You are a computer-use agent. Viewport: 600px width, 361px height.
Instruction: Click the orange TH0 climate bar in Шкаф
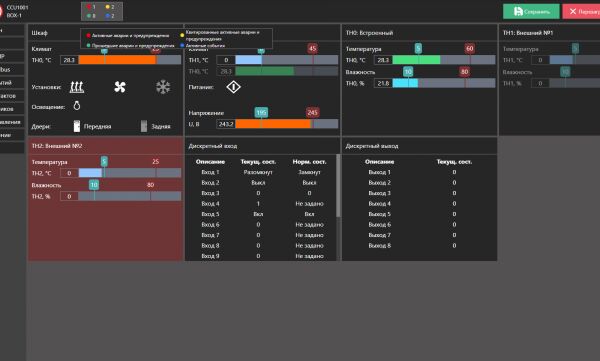(117, 60)
